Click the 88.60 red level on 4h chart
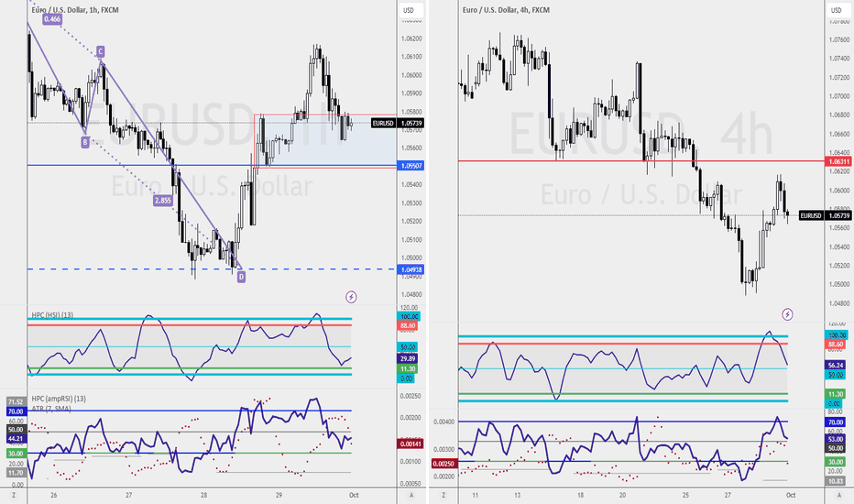854x504 pixels. [836, 345]
